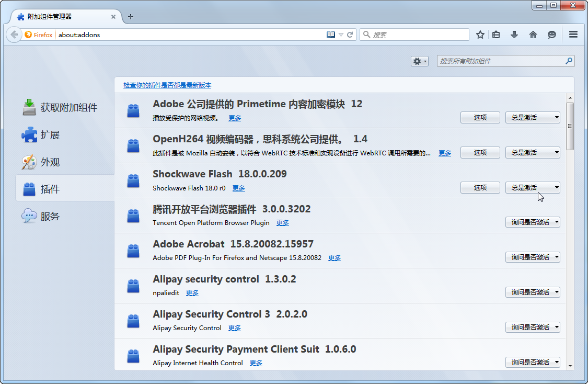Open 选项 for Shockwave Flash
Viewport: 588px width, 384px height.
[x=480, y=187]
